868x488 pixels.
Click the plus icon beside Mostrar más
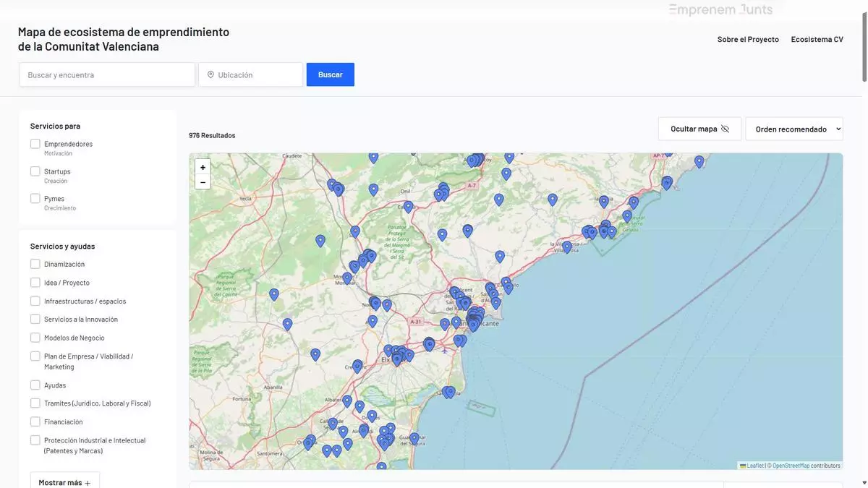[88, 482]
